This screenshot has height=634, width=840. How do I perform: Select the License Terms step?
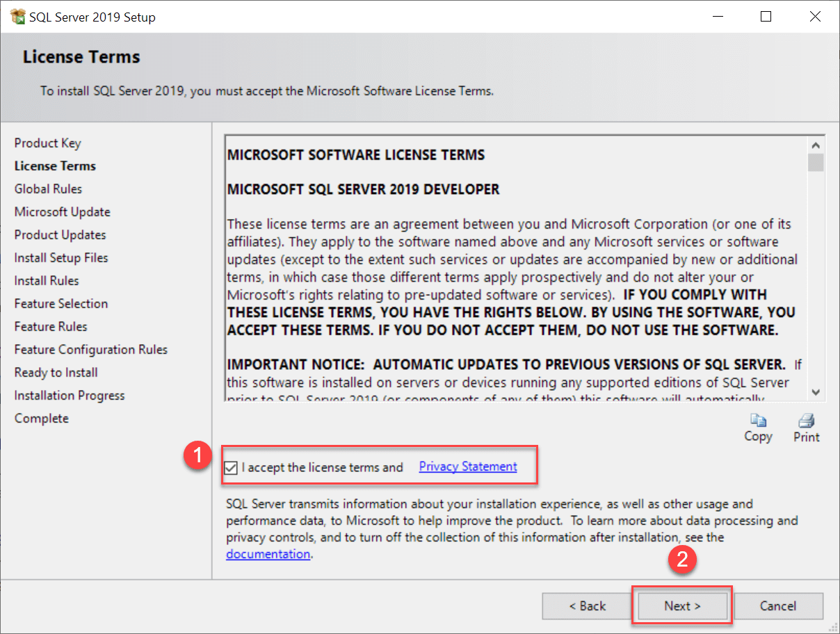55,166
